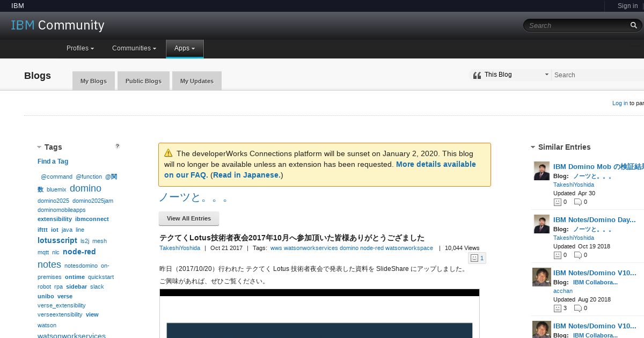This screenshot has width=644, height=338.
Task: Click the Log in link
Action: pyautogui.click(x=620, y=103)
